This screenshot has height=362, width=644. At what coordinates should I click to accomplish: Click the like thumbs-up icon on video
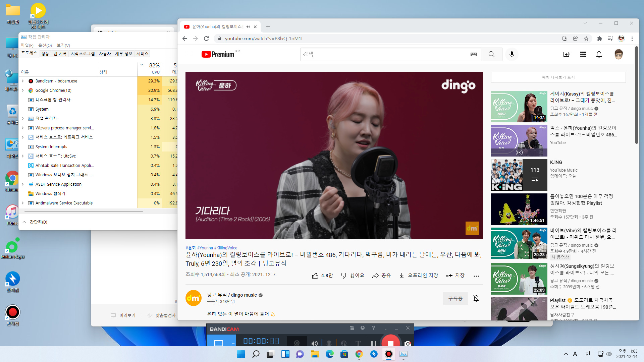[315, 276]
